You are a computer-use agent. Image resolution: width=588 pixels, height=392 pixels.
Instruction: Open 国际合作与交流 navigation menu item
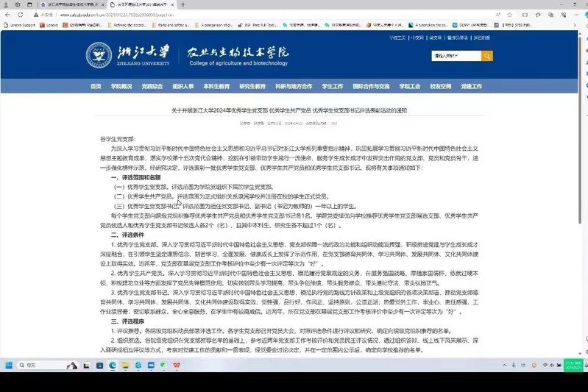click(x=371, y=86)
